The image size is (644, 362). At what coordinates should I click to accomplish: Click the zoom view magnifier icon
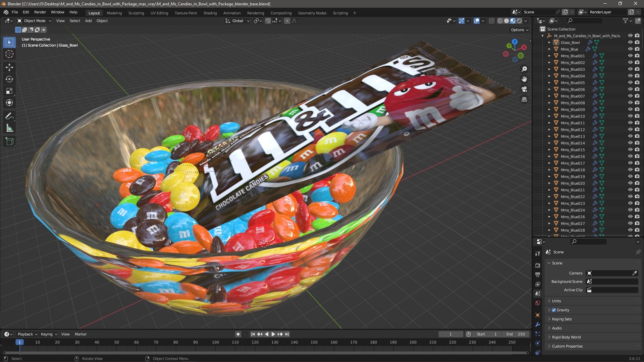(x=524, y=69)
